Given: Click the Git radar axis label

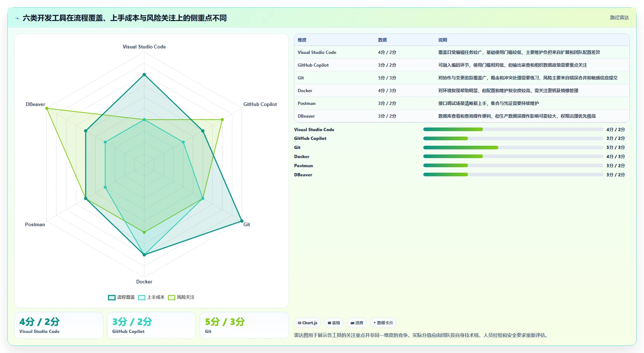Looking at the screenshot, I should tap(247, 224).
